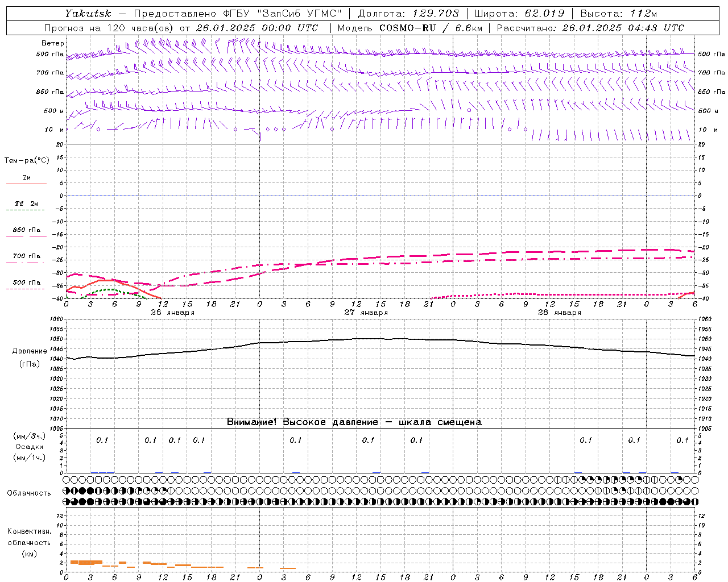Click the '500 гПа' entry in the temperature legend
Image resolution: width=728 pixels, height=582 pixels.
point(27,282)
